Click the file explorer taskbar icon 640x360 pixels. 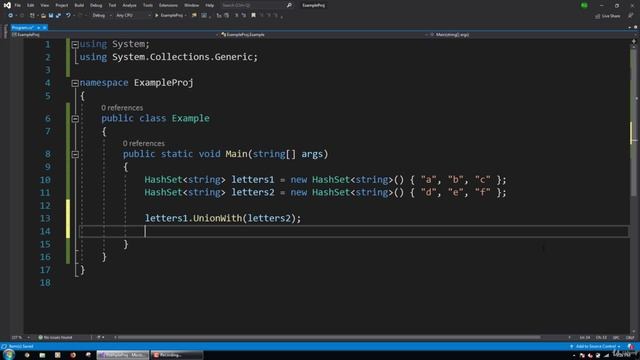point(42,355)
